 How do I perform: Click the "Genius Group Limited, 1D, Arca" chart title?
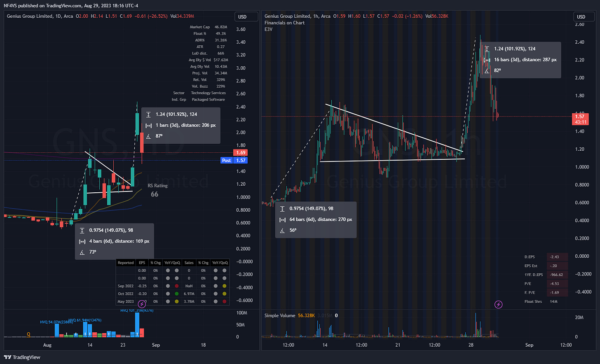coord(40,16)
